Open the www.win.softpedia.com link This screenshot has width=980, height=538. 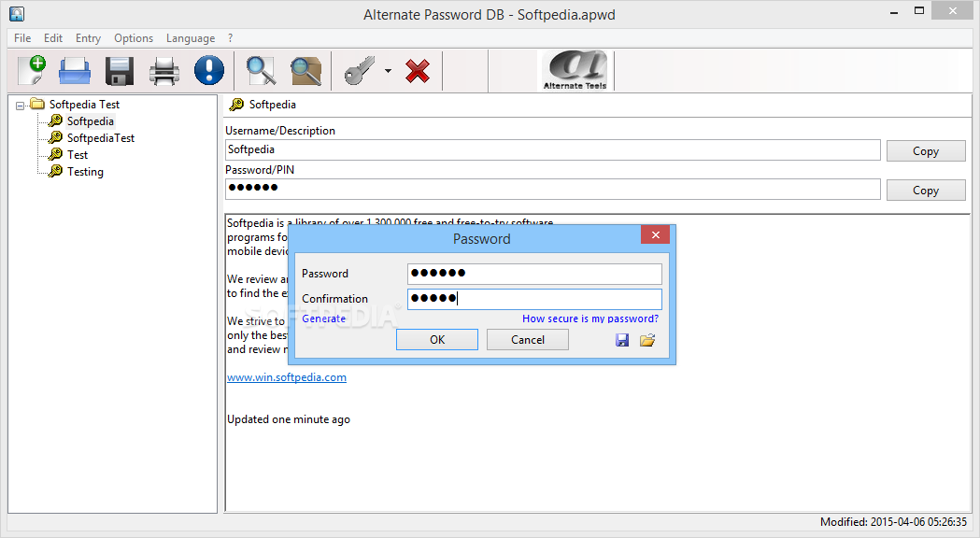(x=286, y=377)
